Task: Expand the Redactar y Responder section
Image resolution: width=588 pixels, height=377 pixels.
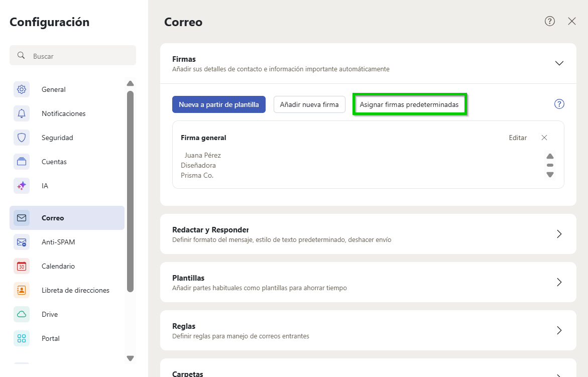Action: pos(559,234)
